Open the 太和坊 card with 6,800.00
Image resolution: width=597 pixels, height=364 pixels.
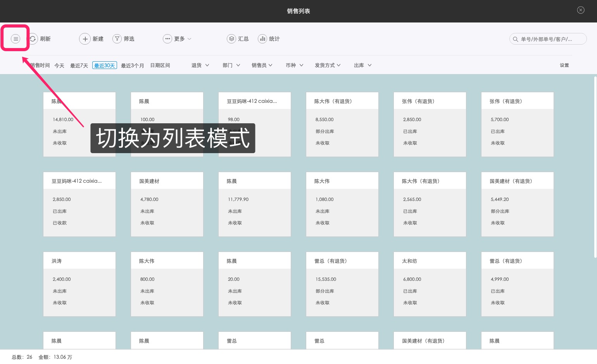click(x=430, y=284)
